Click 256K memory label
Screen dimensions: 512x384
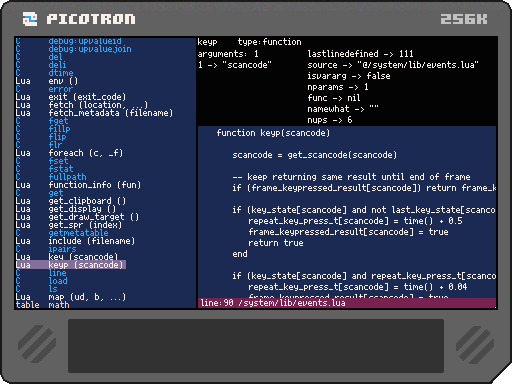(x=464, y=19)
